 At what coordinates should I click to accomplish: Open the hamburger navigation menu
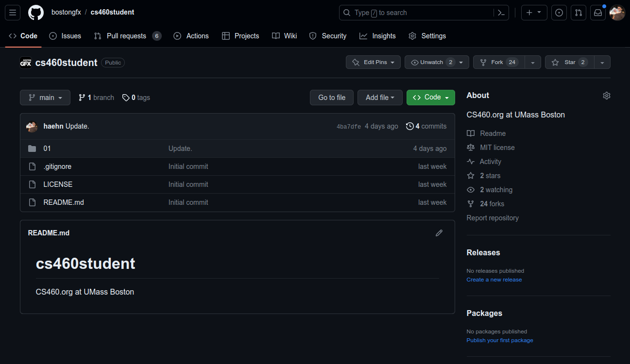point(13,13)
